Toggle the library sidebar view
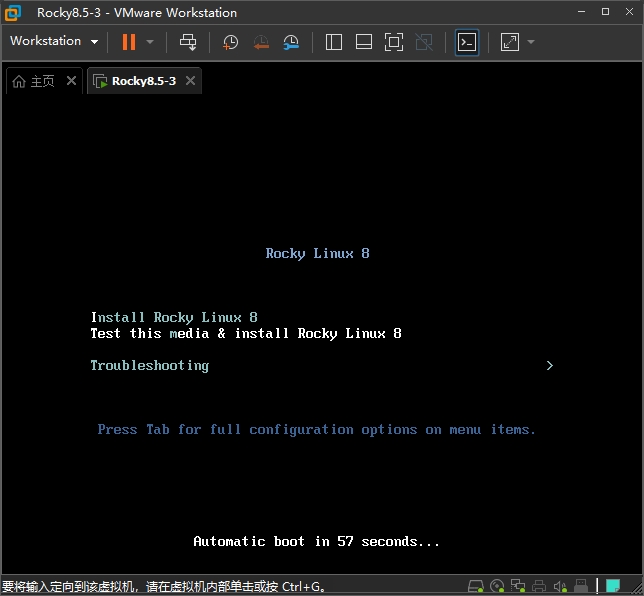Viewport: 644px width, 596px height. 334,42
